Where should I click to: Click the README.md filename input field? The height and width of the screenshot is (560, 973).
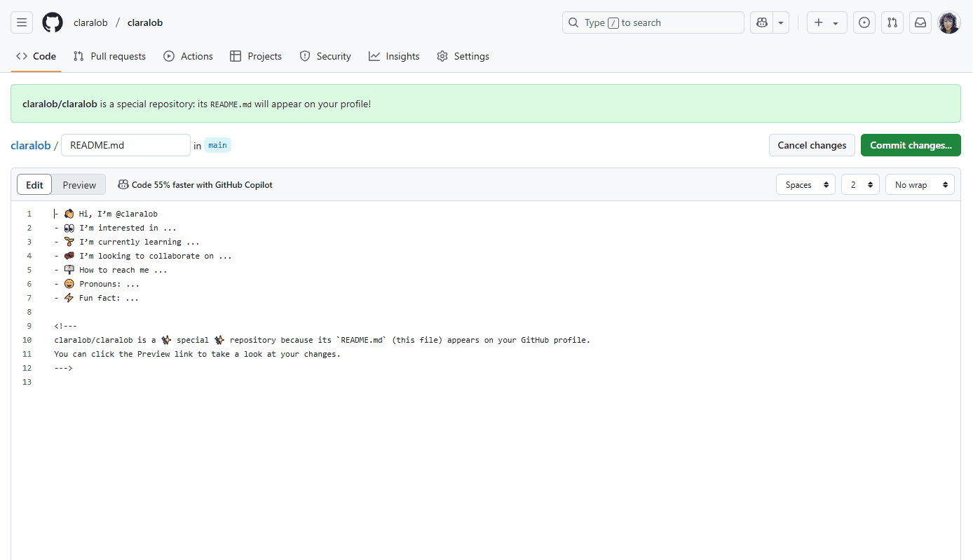click(x=125, y=145)
